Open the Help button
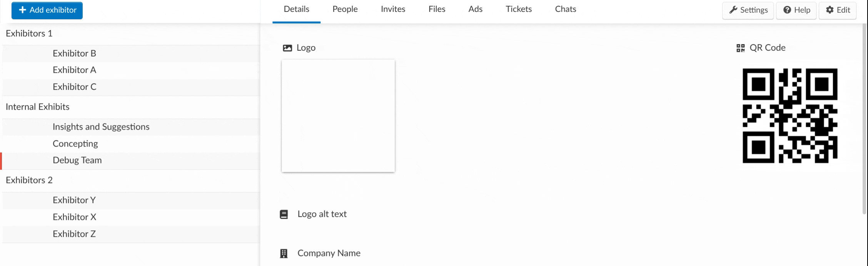Screen dimensions: 868x266 (x=796, y=10)
